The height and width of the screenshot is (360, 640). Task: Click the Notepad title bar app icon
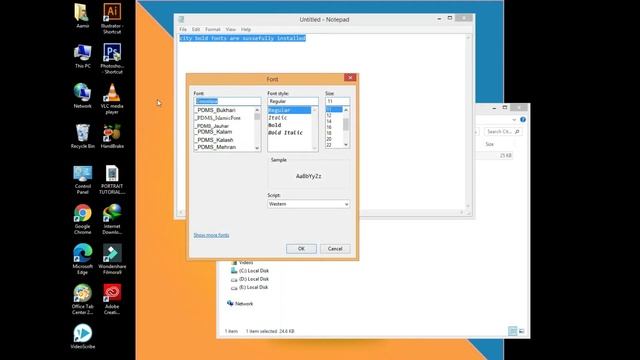[x=181, y=19]
